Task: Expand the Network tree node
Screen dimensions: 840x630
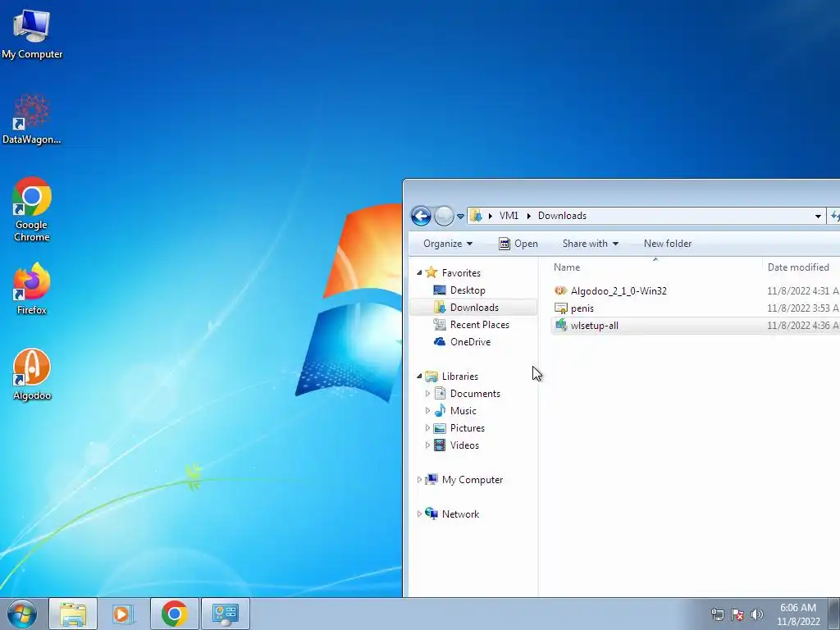Action: coord(419,514)
